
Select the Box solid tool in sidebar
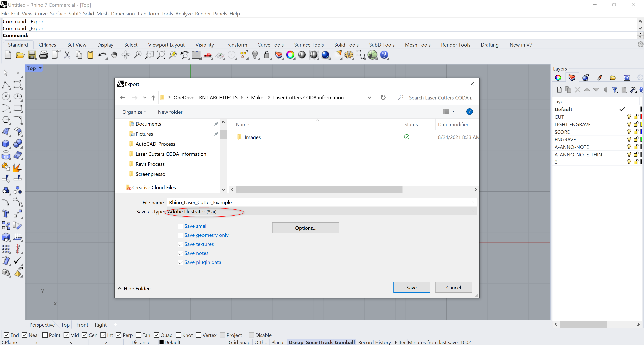tap(6, 144)
